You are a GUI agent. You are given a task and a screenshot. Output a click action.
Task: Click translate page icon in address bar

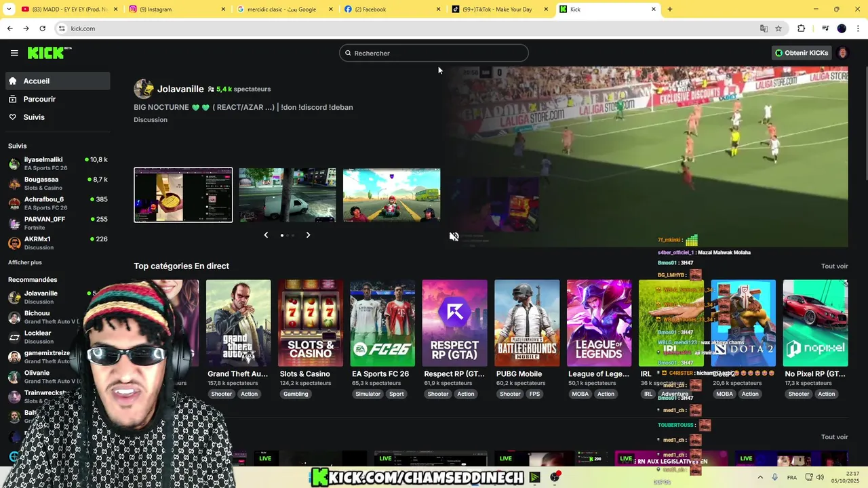pyautogui.click(x=764, y=28)
